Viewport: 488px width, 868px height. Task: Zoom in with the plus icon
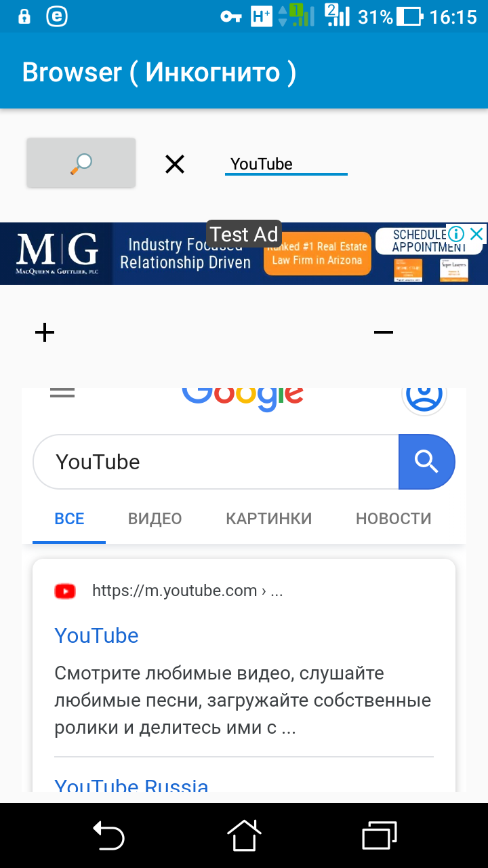coord(45,332)
